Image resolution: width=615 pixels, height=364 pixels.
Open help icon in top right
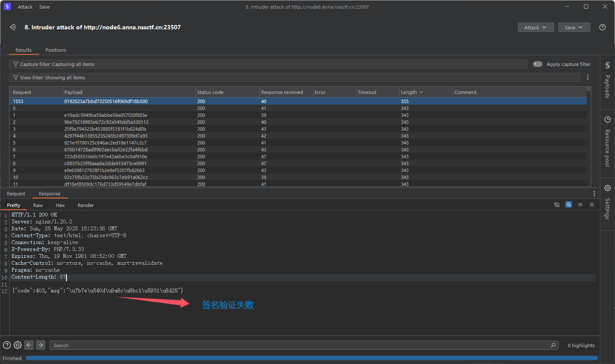(602, 27)
